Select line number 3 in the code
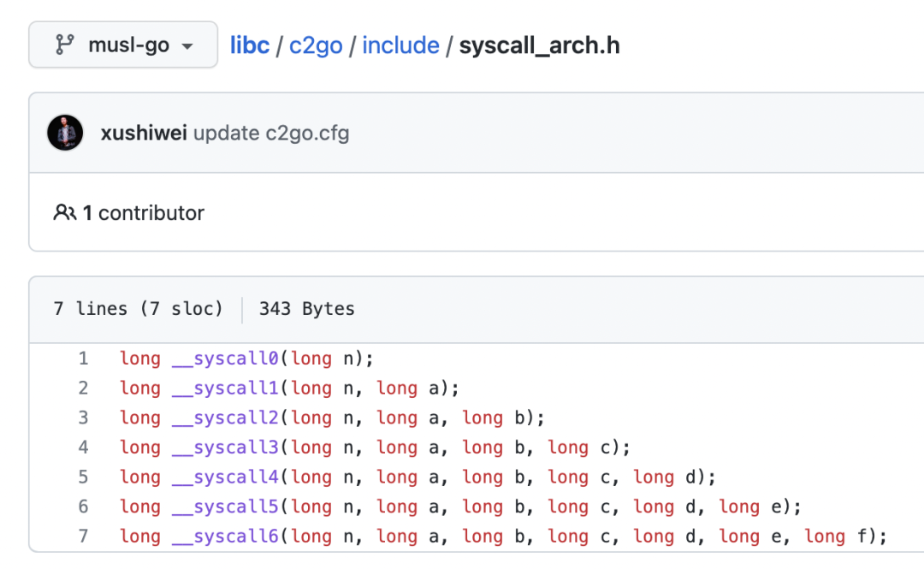Screen dimensions: 924x569 coord(84,418)
